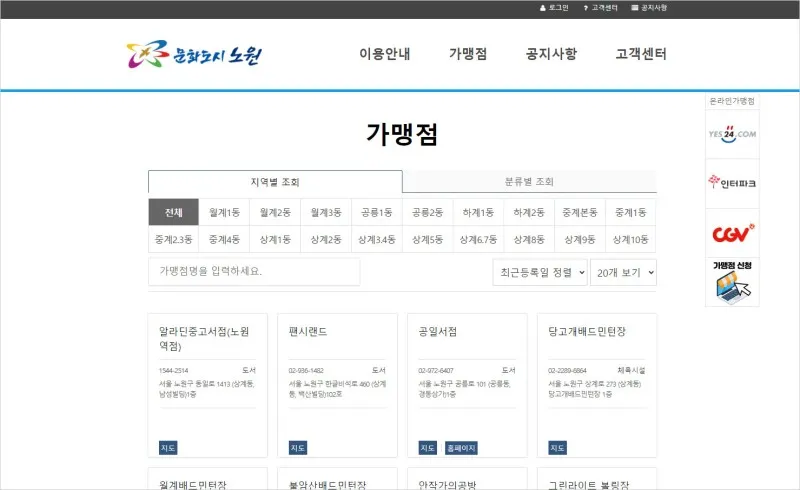This screenshot has height=490, width=800.
Task: Filter by 상계10동 region
Action: 631,240
